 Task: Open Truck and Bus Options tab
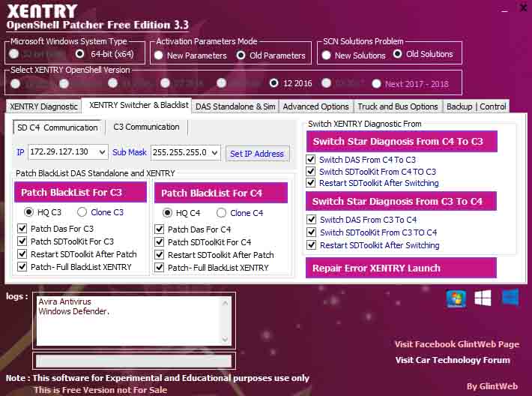pyautogui.click(x=398, y=106)
